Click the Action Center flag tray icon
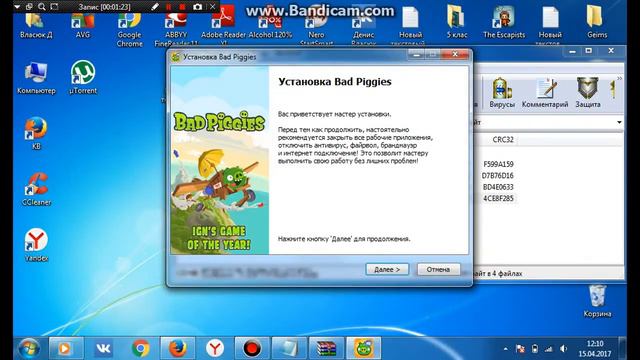The height and width of the screenshot is (360, 640). tap(520, 349)
